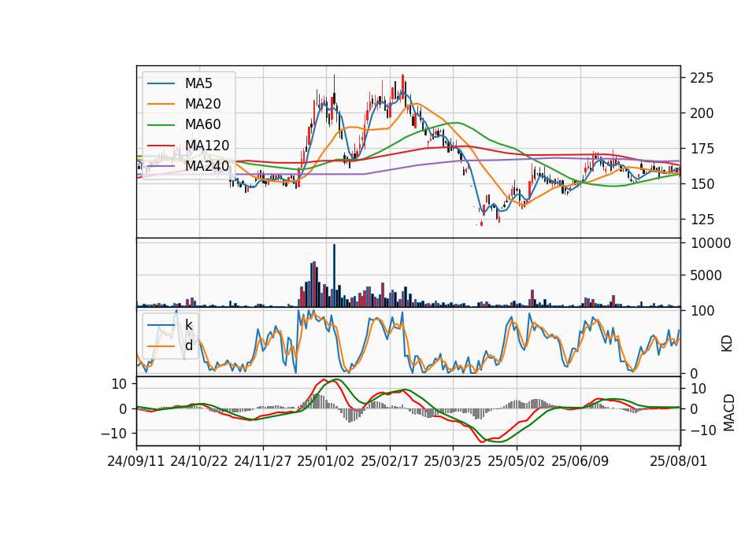Click the 'k' legend label in KD panel
756x543 pixels.
188,325
